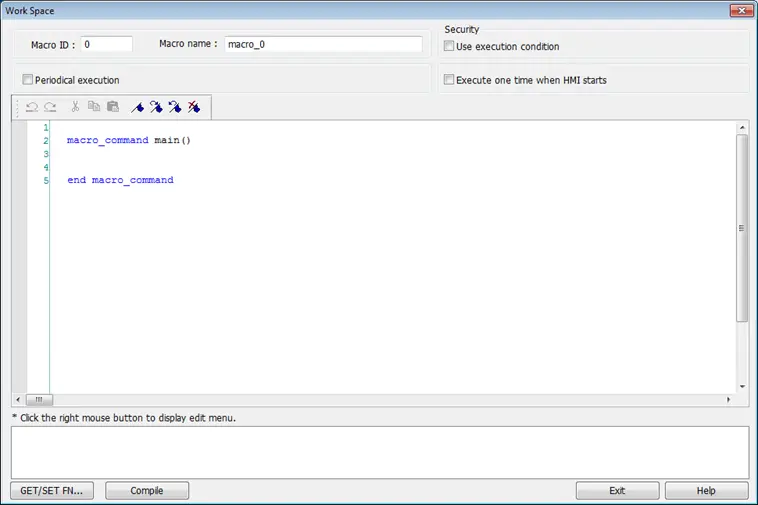Close the Work Space window
The height and width of the screenshot is (505, 758).
tap(741, 10)
